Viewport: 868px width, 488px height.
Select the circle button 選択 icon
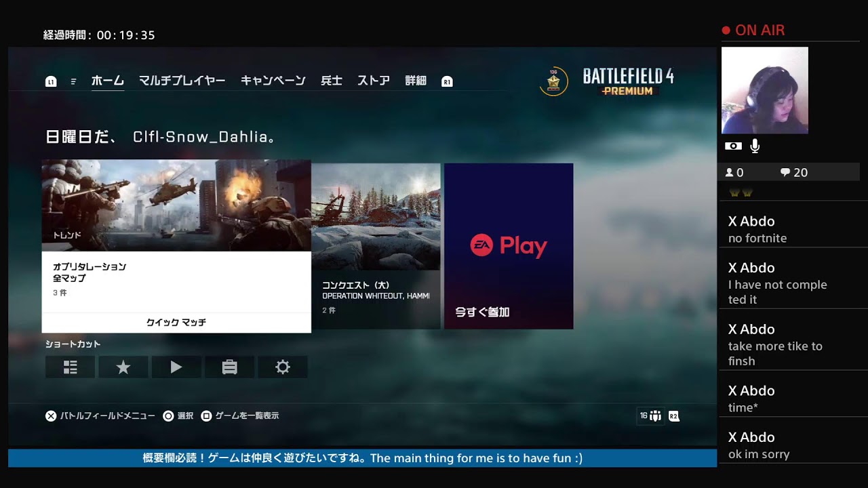168,415
